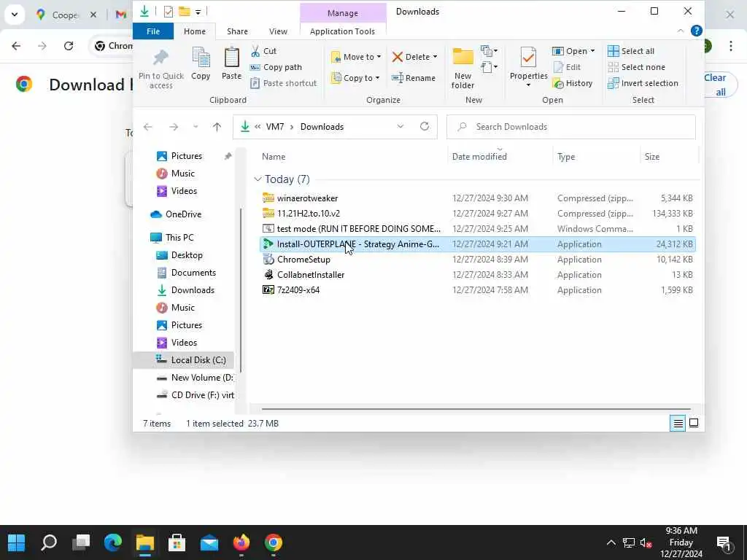Screen dimensions: 747x560
Task: Sort by Type column header
Action: pos(566,157)
